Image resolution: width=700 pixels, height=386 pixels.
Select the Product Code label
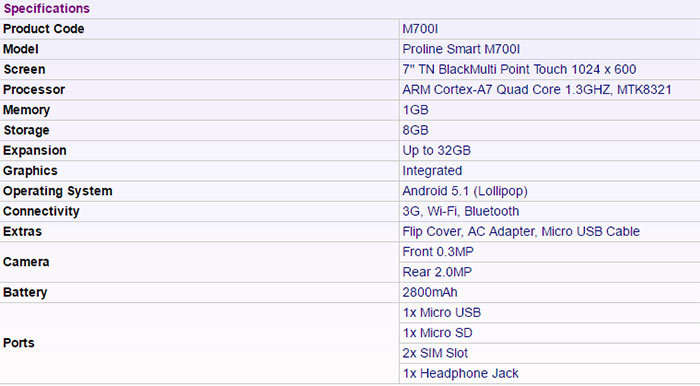tap(43, 29)
